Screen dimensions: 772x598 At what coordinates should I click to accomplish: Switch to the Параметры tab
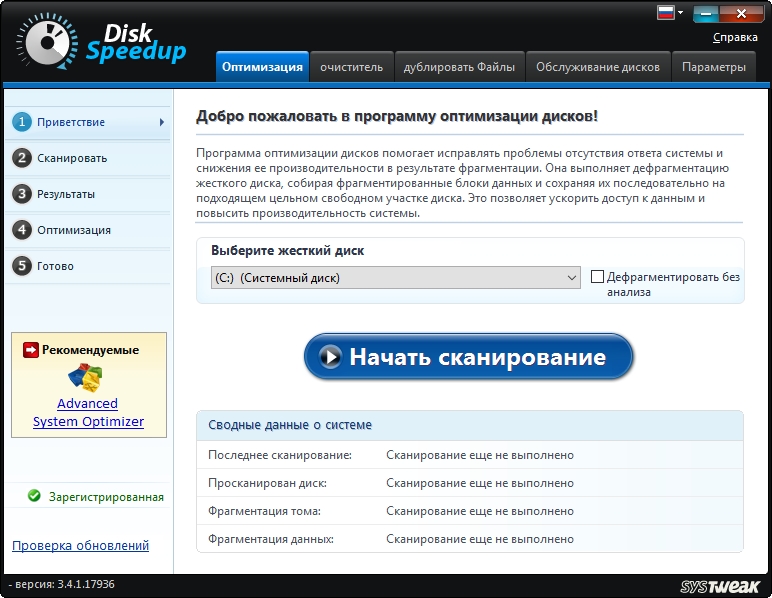pyautogui.click(x=713, y=67)
